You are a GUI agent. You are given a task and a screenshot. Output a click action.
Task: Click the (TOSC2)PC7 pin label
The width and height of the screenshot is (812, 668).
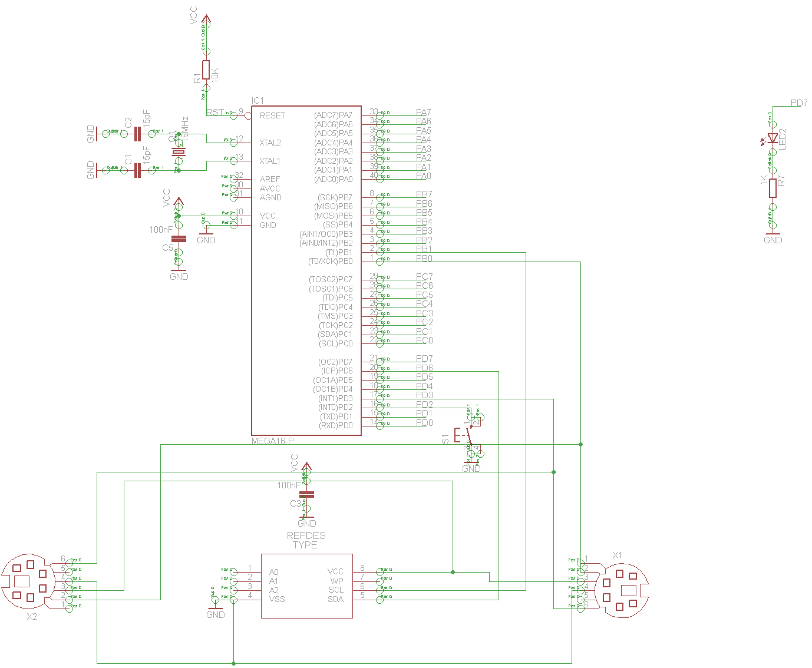tap(331, 279)
